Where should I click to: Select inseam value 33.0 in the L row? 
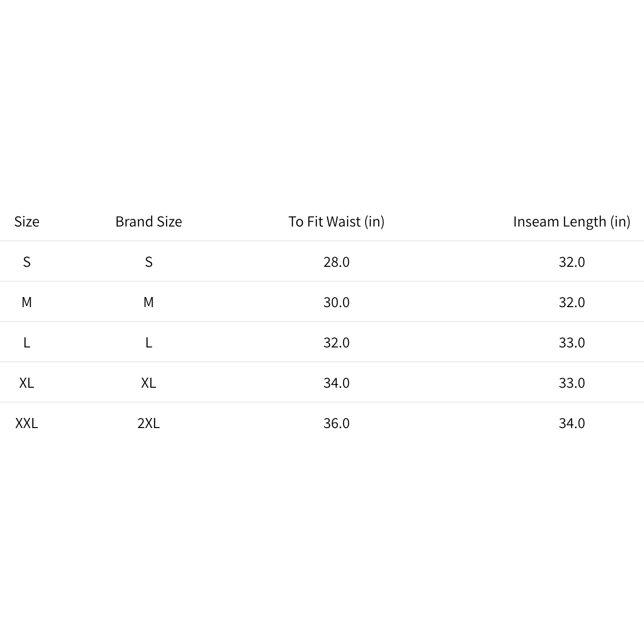pos(572,343)
